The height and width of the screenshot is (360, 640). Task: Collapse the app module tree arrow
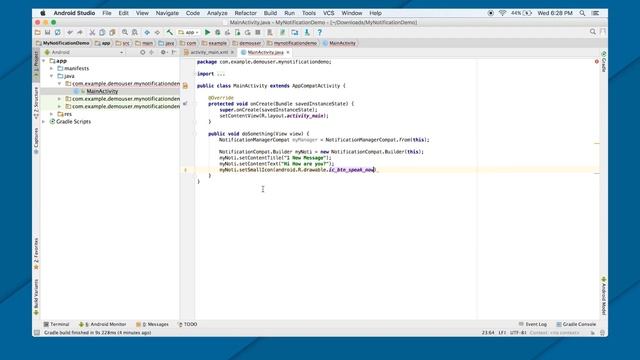click(44, 61)
